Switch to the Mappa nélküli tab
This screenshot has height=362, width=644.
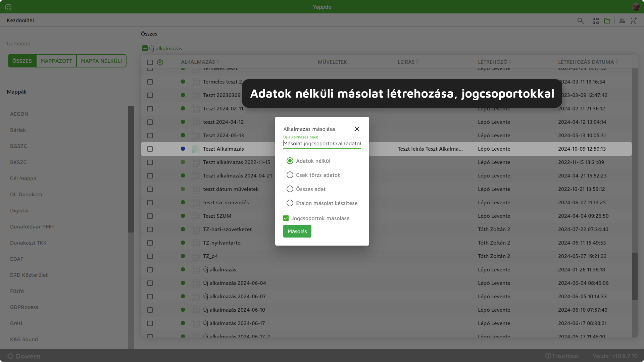(101, 61)
